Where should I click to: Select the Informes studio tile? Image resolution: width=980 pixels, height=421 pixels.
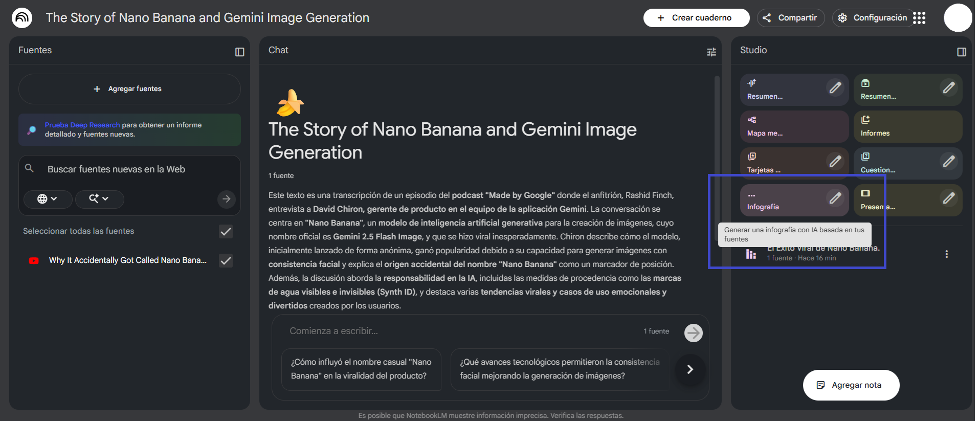pos(907,127)
